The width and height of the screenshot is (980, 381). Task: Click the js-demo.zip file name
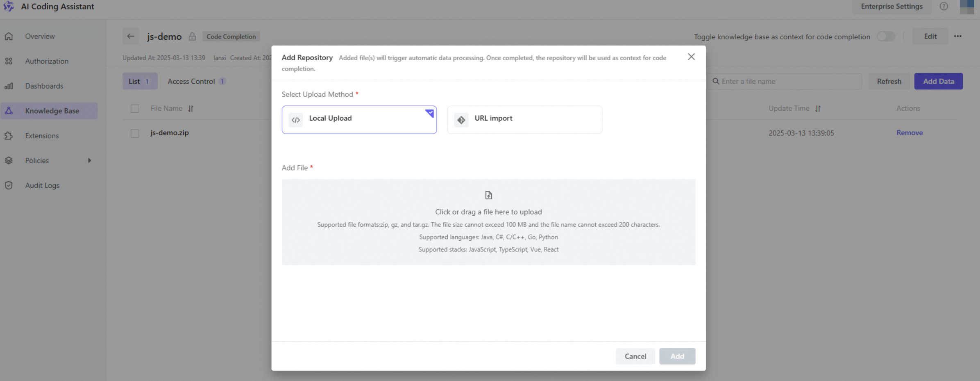pos(170,133)
